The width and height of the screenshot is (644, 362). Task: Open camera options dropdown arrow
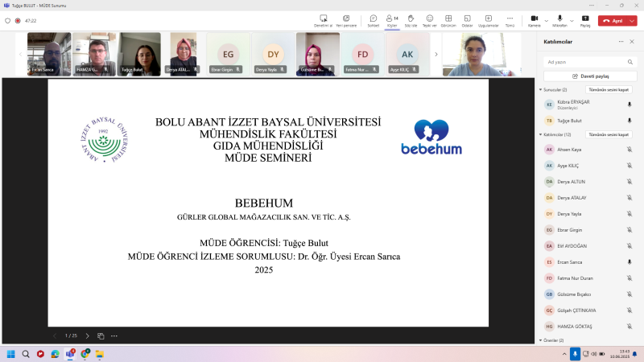[547, 21]
